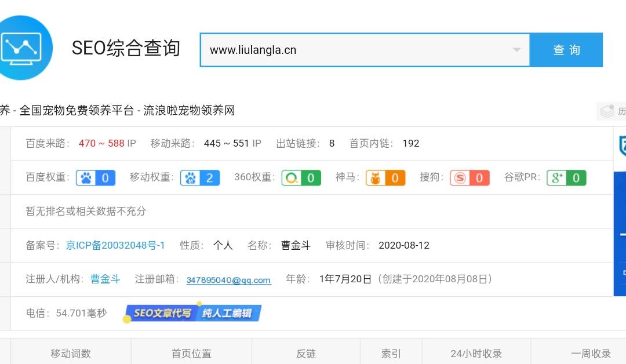Screen dimensions: 626x364
Task: Select the 24小时收录 column tab
Action: pos(476,354)
